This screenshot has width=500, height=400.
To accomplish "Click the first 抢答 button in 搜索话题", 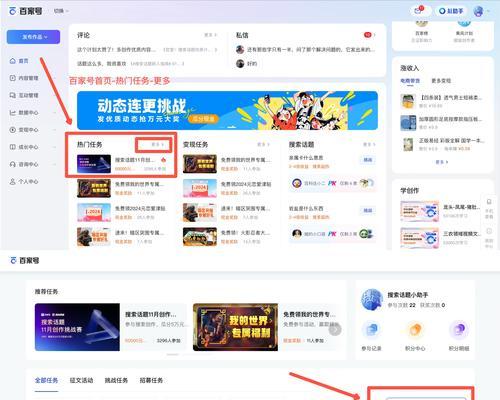I will [368, 160].
